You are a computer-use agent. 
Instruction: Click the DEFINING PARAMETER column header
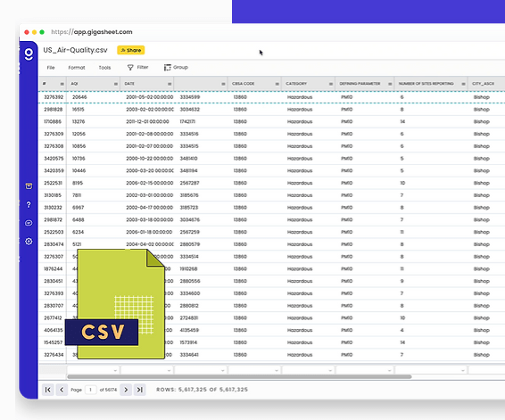365,84
